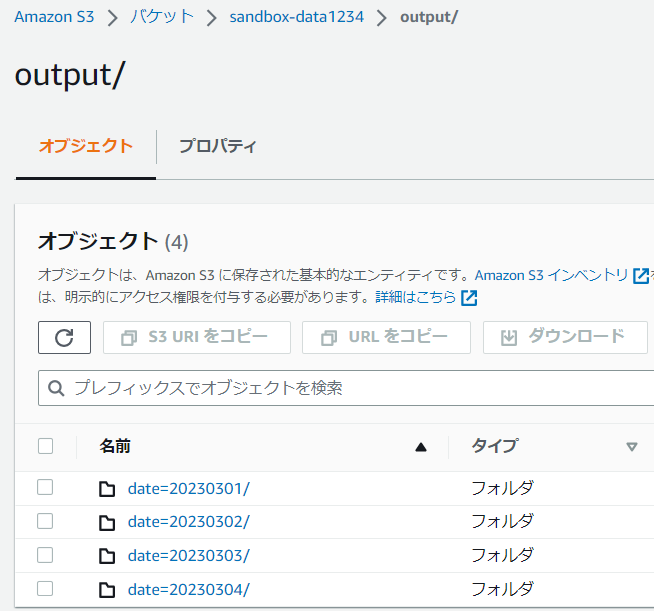This screenshot has height=611, width=654.
Task: Click the S3 URI をコピー button
Action: point(197,337)
